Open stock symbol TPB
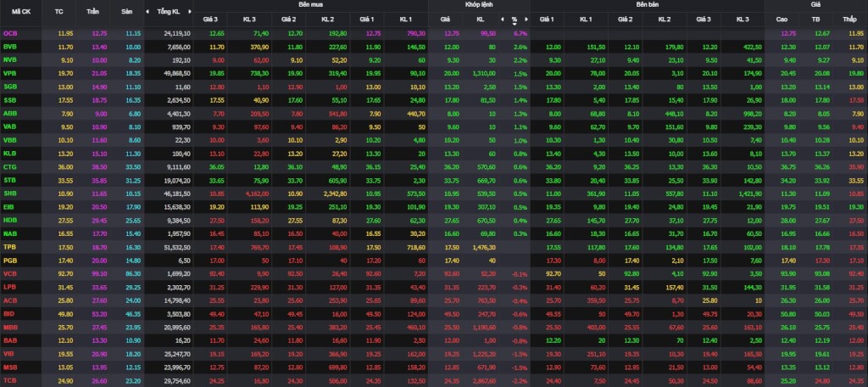This screenshot has height=387, width=868. (x=10, y=247)
